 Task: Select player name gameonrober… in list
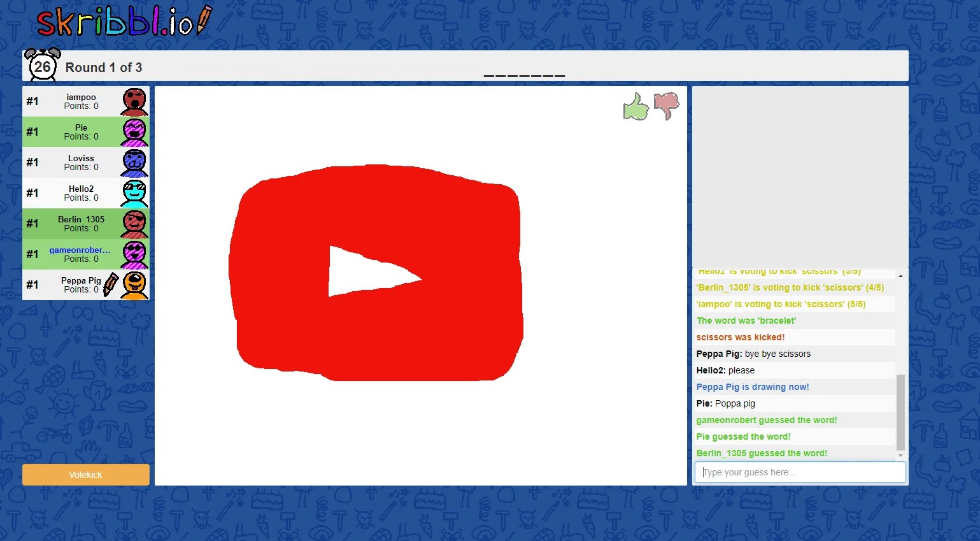click(x=80, y=250)
